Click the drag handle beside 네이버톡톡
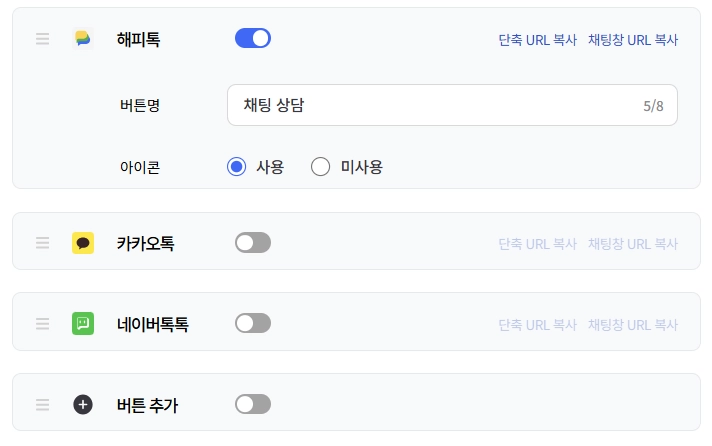Viewport: 712px width, 446px height. (42, 323)
